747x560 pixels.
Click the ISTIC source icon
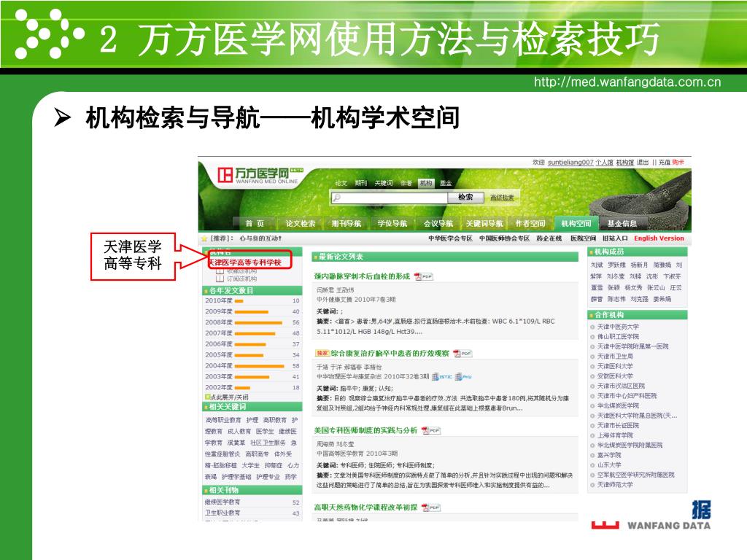click(x=441, y=377)
